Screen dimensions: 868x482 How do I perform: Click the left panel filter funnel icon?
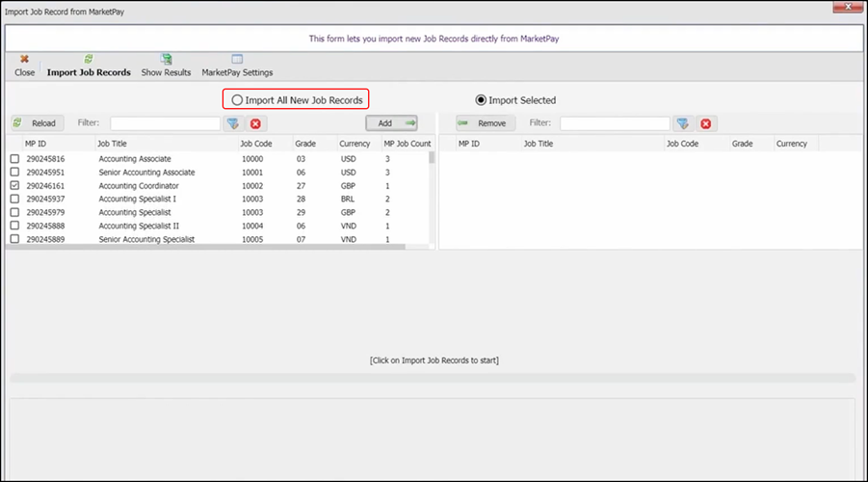coord(232,123)
